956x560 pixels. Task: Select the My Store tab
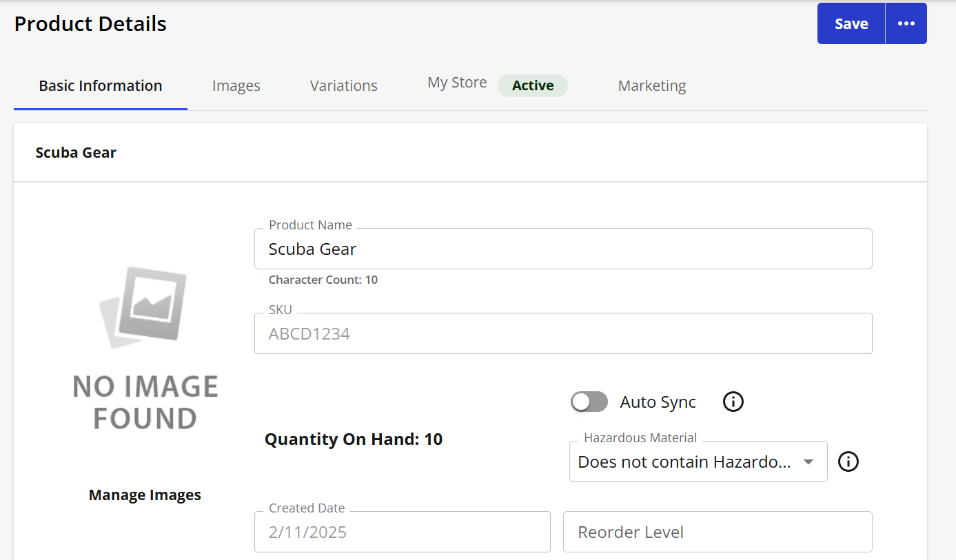pos(457,83)
